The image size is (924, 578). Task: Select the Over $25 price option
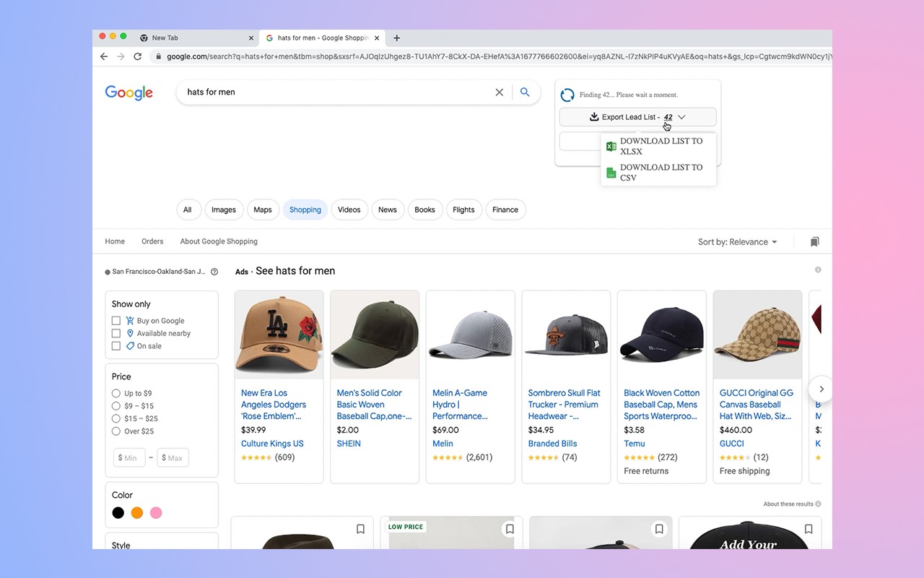click(116, 431)
